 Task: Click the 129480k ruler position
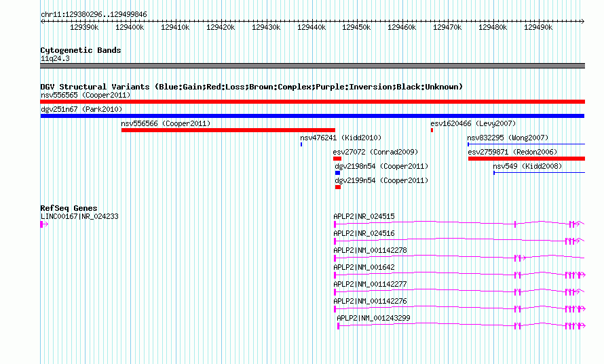coord(493,27)
